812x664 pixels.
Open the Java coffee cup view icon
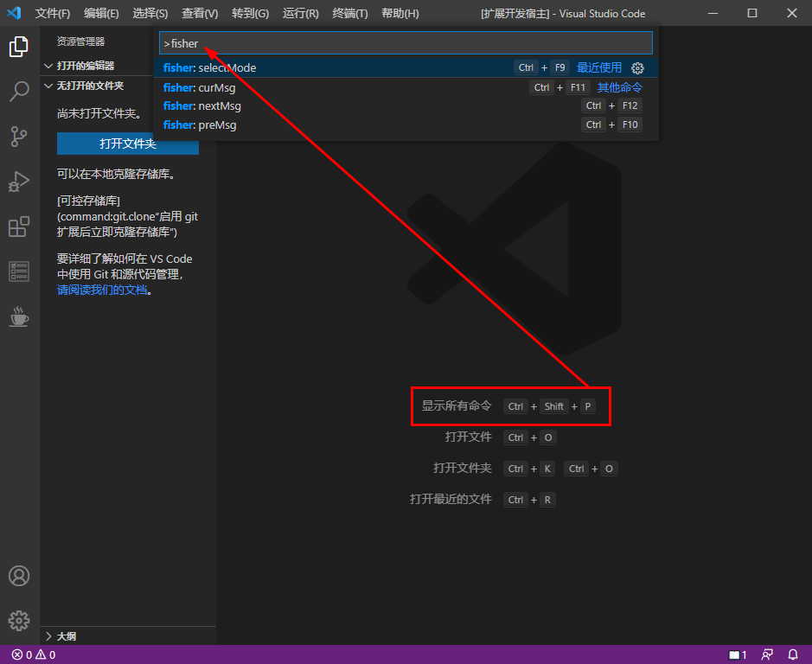(x=19, y=317)
